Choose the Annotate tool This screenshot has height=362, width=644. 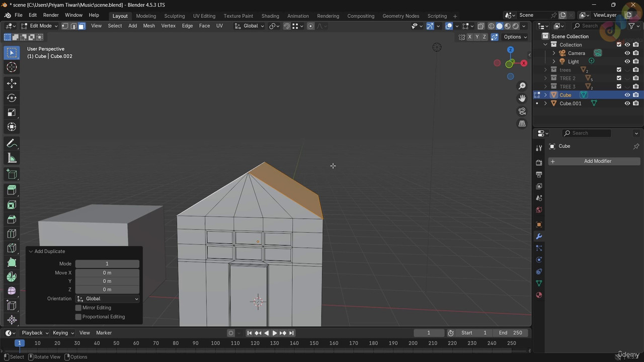[x=12, y=144]
